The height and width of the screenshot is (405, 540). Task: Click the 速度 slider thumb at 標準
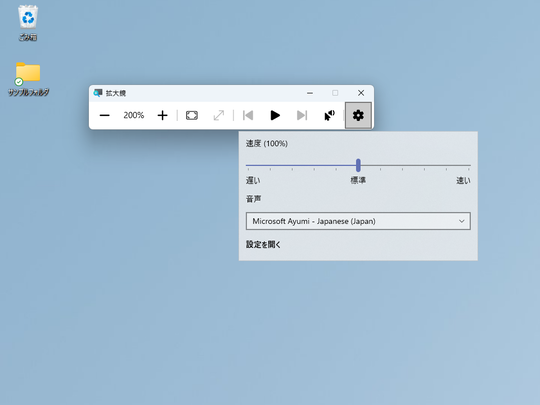point(358,165)
